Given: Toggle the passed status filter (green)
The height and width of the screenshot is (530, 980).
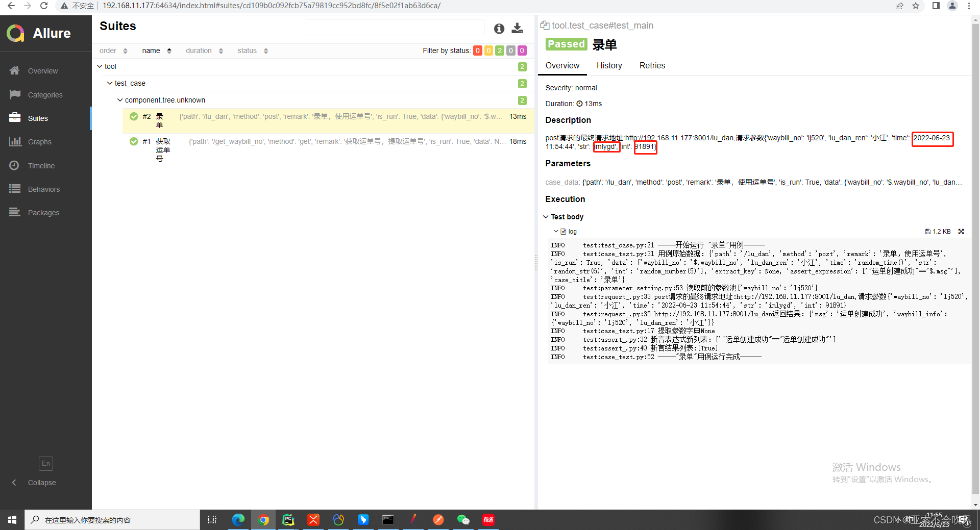Looking at the screenshot, I should (x=500, y=51).
